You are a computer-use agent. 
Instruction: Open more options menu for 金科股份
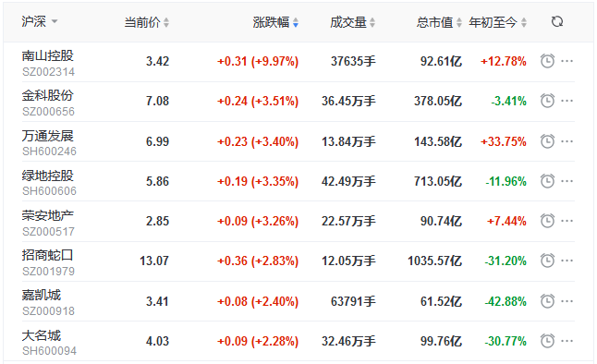pyautogui.click(x=567, y=101)
